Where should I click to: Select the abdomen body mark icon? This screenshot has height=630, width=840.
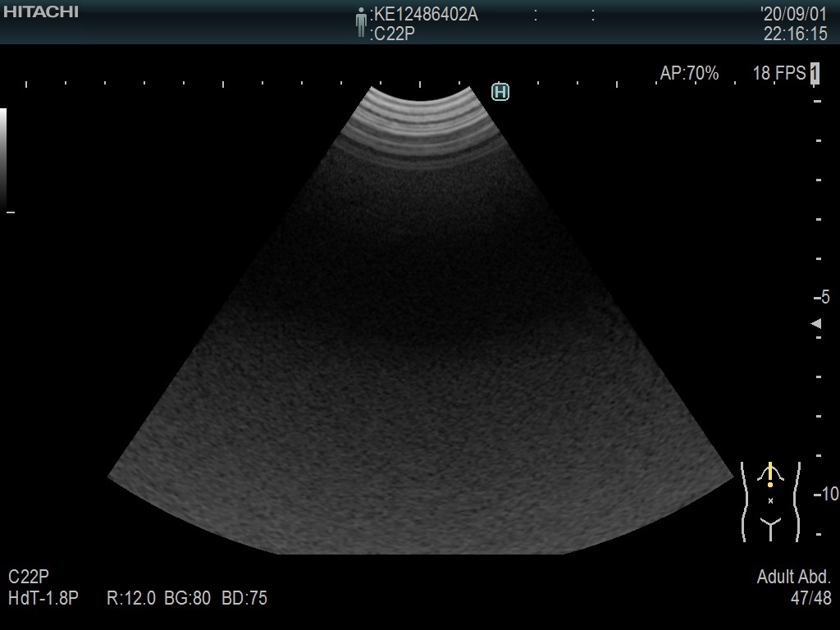point(770,501)
